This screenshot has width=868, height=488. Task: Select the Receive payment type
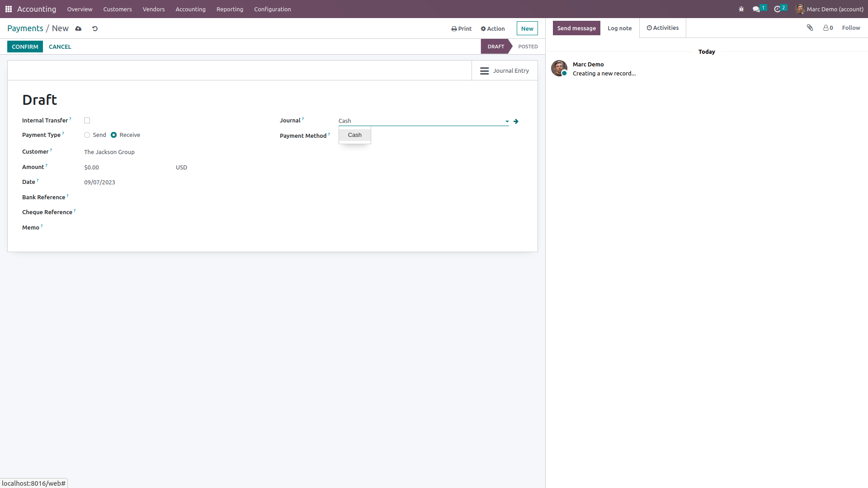click(x=114, y=135)
